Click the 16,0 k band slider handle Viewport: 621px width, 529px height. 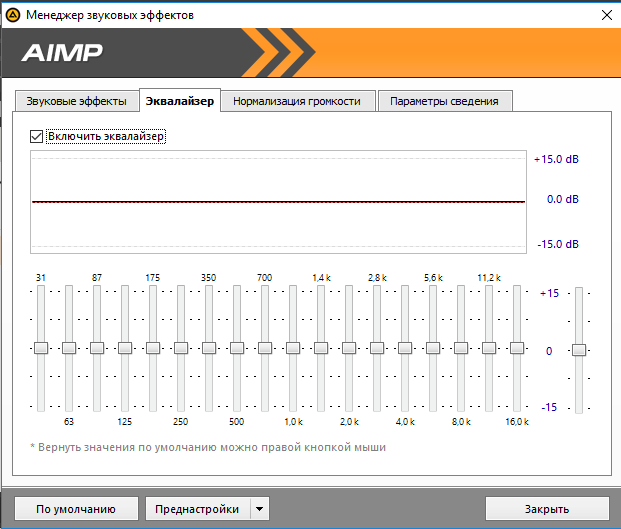[x=517, y=348]
